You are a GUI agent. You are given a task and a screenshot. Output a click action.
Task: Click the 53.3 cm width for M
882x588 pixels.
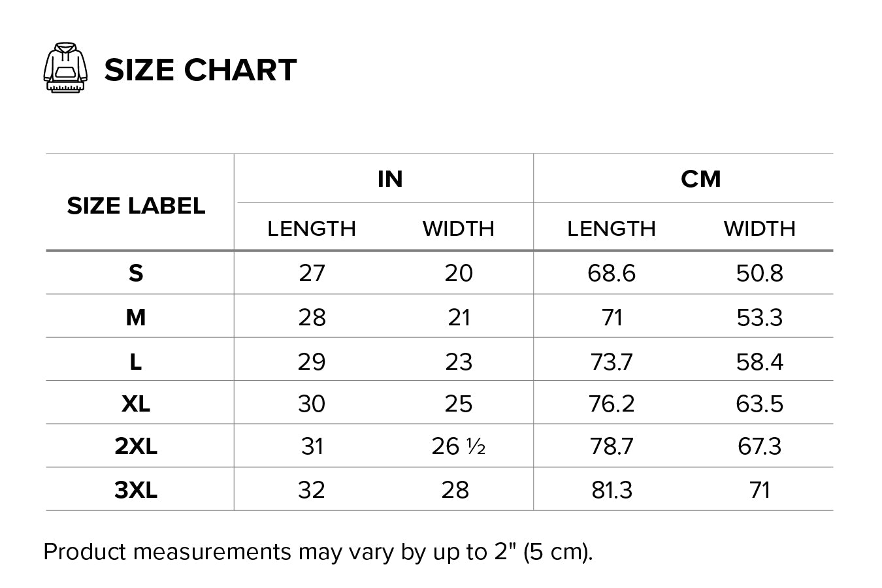759,318
